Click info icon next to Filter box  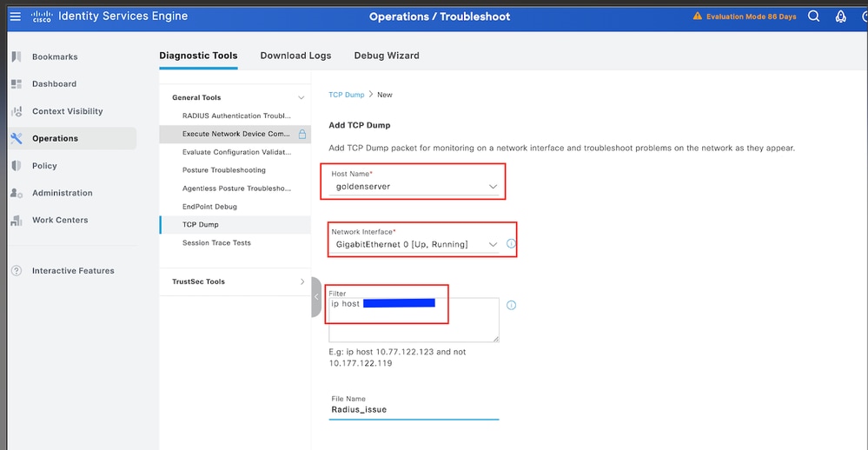point(512,305)
